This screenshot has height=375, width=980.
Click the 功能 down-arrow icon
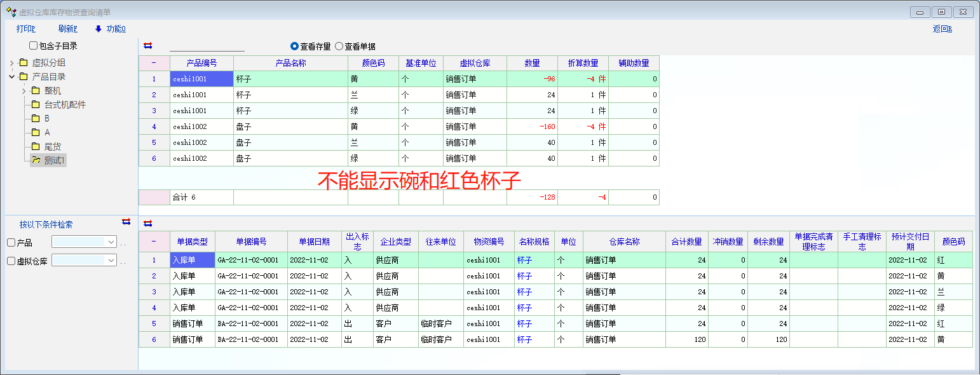[x=99, y=29]
